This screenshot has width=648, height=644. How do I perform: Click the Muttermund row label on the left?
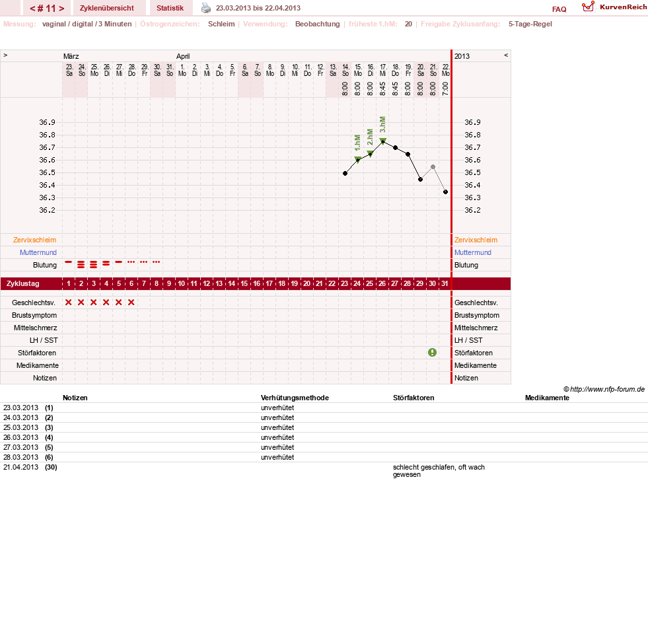tap(38, 252)
